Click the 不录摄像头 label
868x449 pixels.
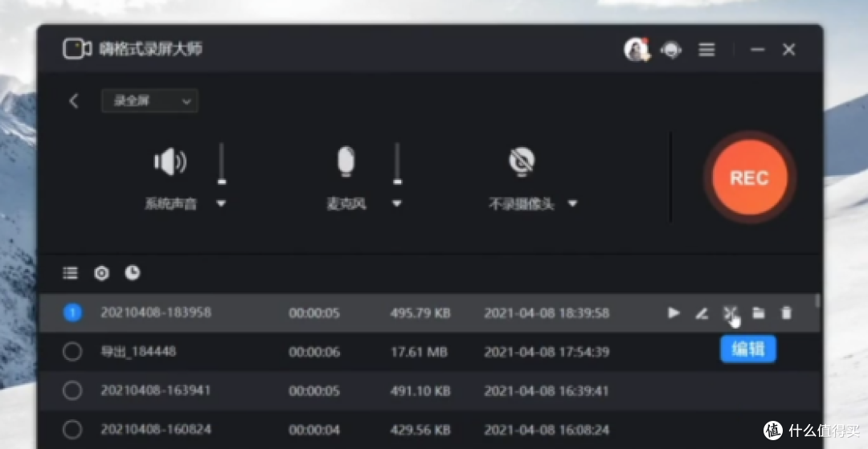coord(522,204)
